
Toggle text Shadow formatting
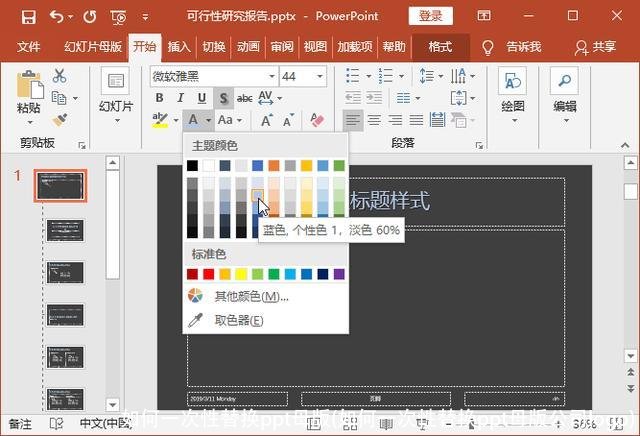(x=223, y=98)
